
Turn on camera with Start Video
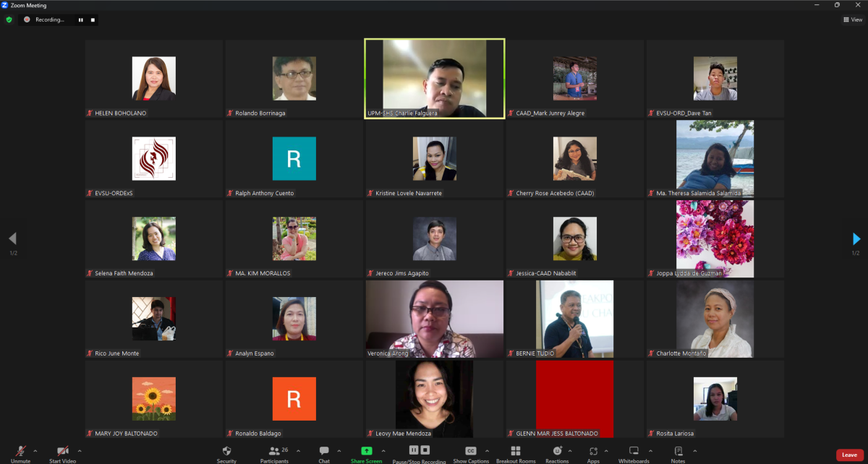(x=63, y=451)
